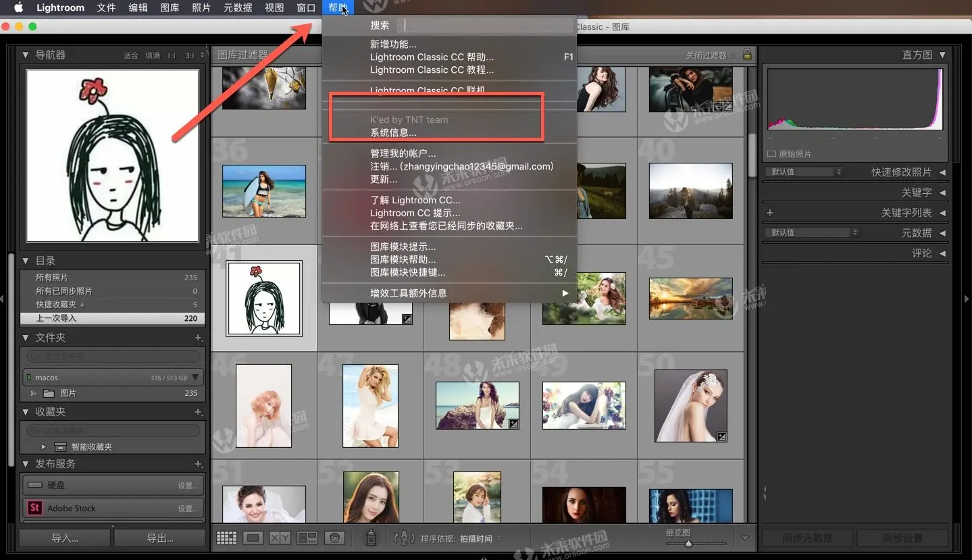Open 默认值 dropdown beside 元数据
The width and height of the screenshot is (972, 560).
[812, 232]
